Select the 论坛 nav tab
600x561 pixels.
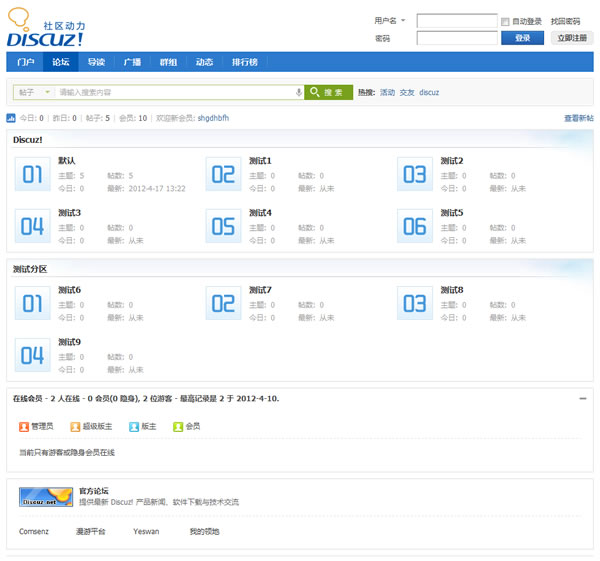61,62
